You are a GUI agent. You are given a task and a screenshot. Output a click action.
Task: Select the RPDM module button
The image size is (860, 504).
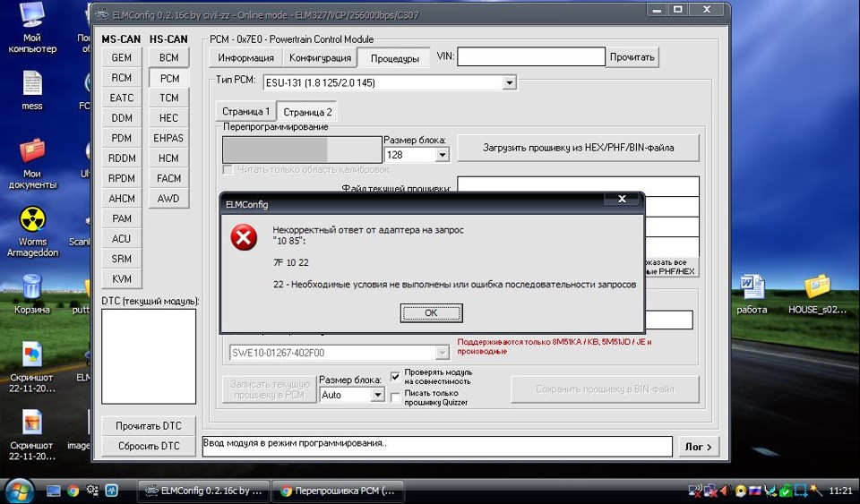[121, 178]
